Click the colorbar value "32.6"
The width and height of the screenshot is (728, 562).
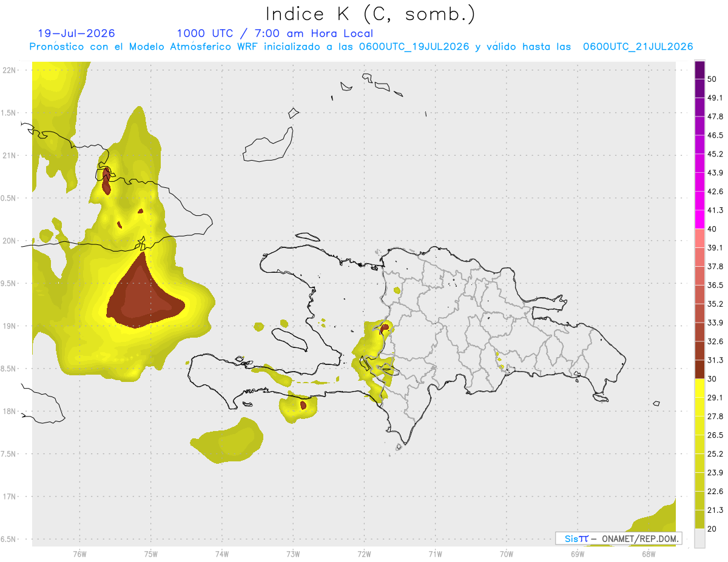coord(715,341)
